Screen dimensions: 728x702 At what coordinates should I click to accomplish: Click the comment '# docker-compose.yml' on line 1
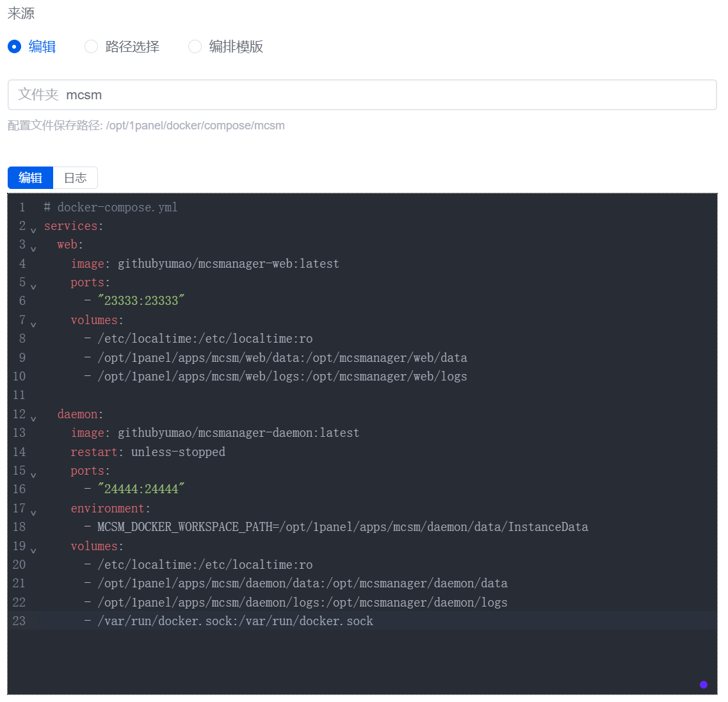[x=111, y=208]
